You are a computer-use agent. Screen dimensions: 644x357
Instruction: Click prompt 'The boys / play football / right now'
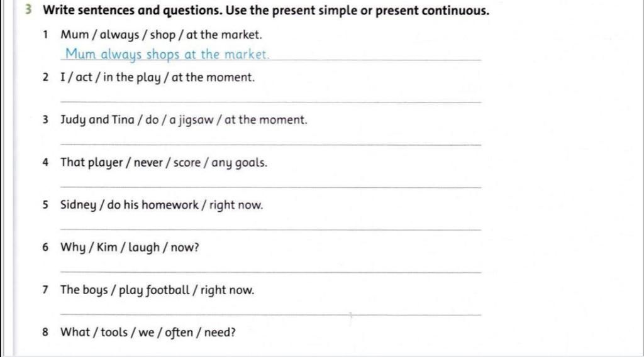157,290
